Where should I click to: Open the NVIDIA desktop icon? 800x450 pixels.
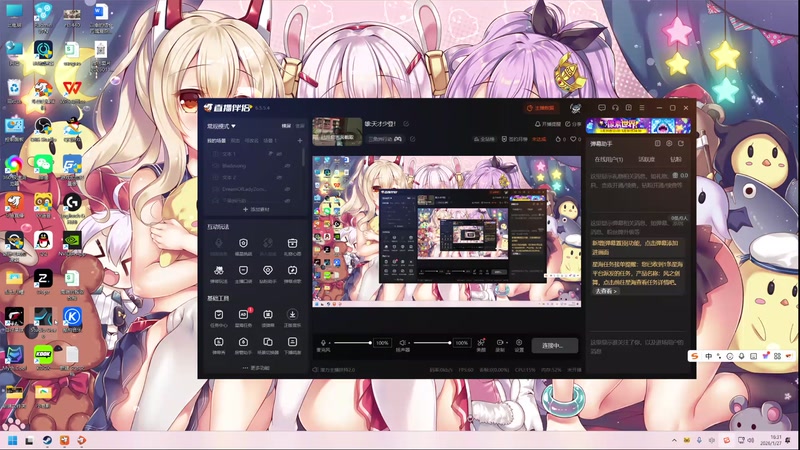click(72, 240)
